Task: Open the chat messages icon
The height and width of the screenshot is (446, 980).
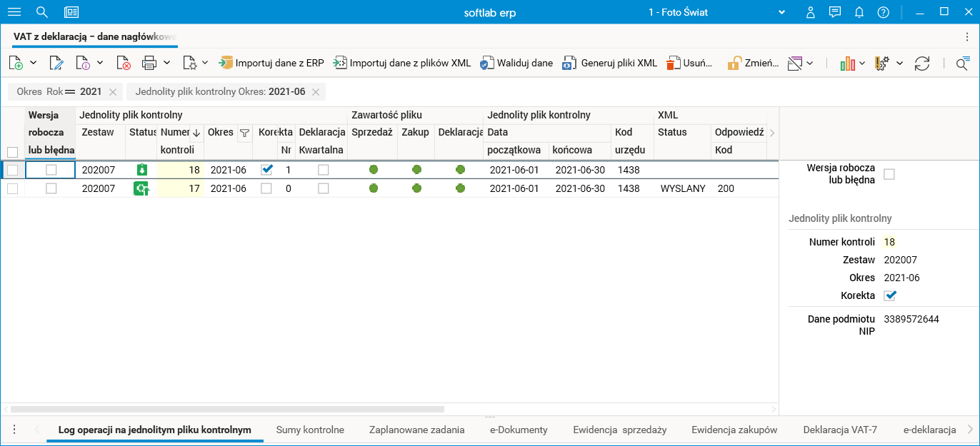Action: pos(834,12)
